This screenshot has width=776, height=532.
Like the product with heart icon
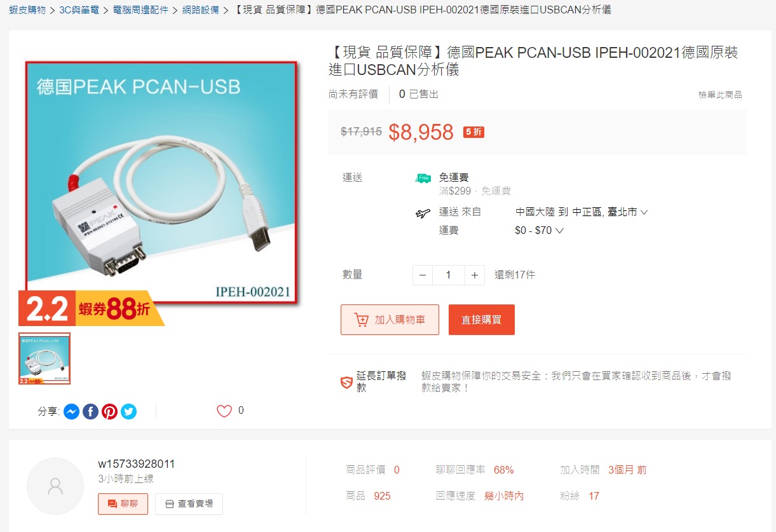click(x=224, y=411)
